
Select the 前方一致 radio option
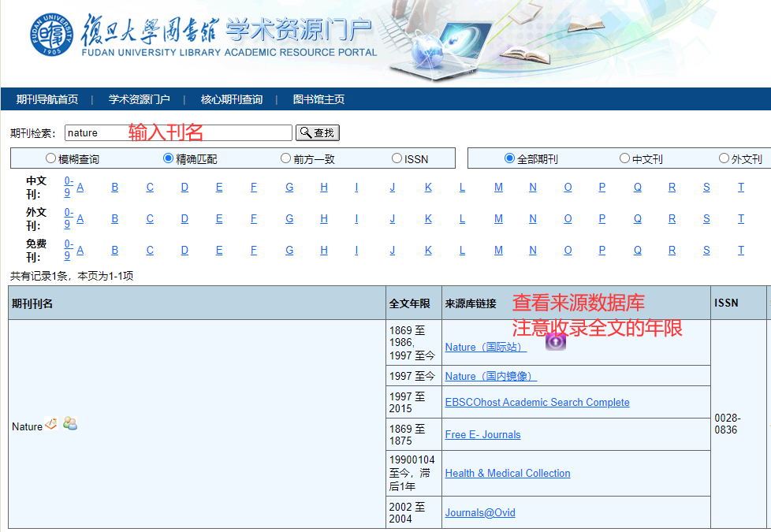pyautogui.click(x=286, y=158)
